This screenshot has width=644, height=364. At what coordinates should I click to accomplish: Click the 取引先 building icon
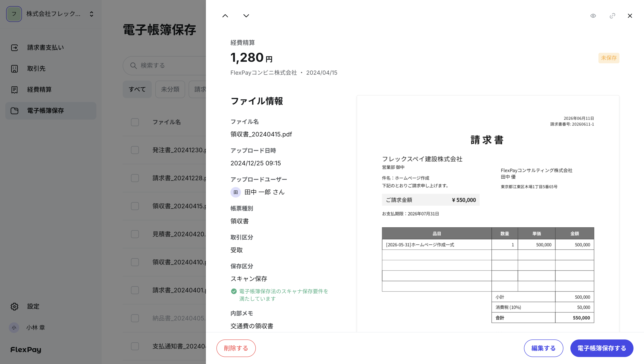[x=14, y=69]
